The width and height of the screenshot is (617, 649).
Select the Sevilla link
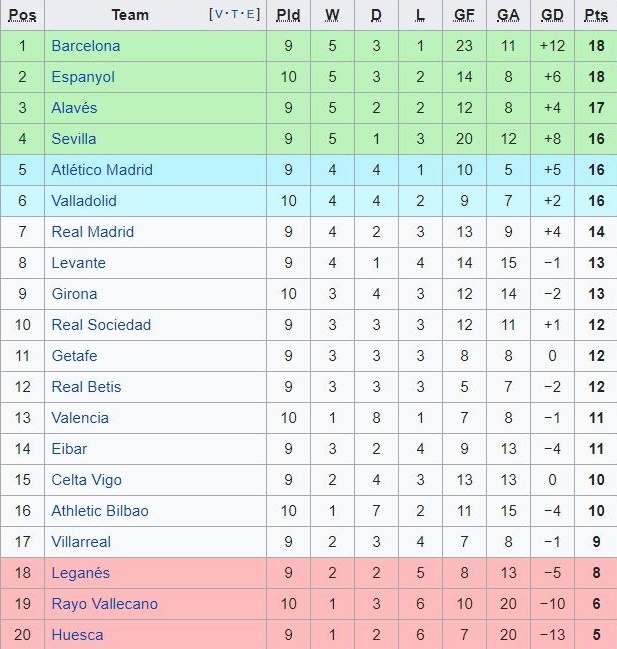74,139
